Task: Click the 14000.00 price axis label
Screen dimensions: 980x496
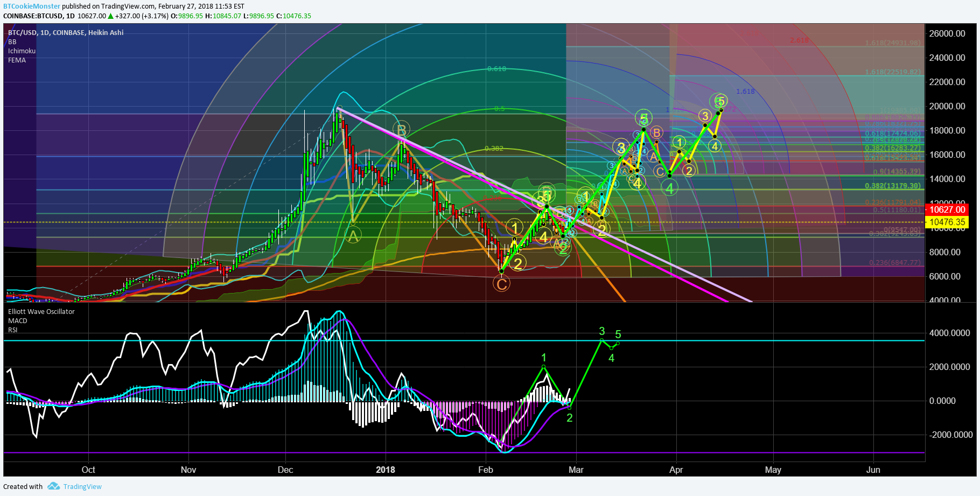Action: pyautogui.click(x=947, y=179)
